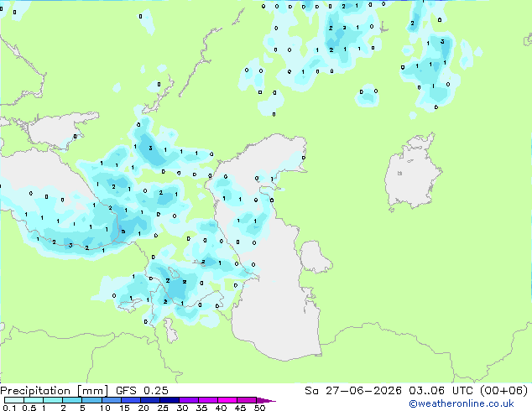Click the 45–50 mm legend color swatch

pos(247,400)
